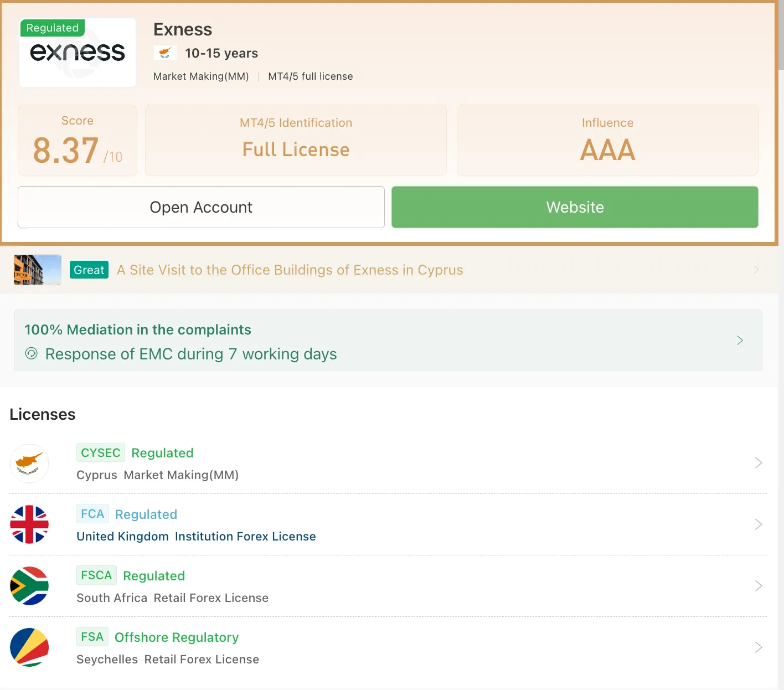Click the green Regulated badge on logo
784x690 pixels.
pos(53,28)
